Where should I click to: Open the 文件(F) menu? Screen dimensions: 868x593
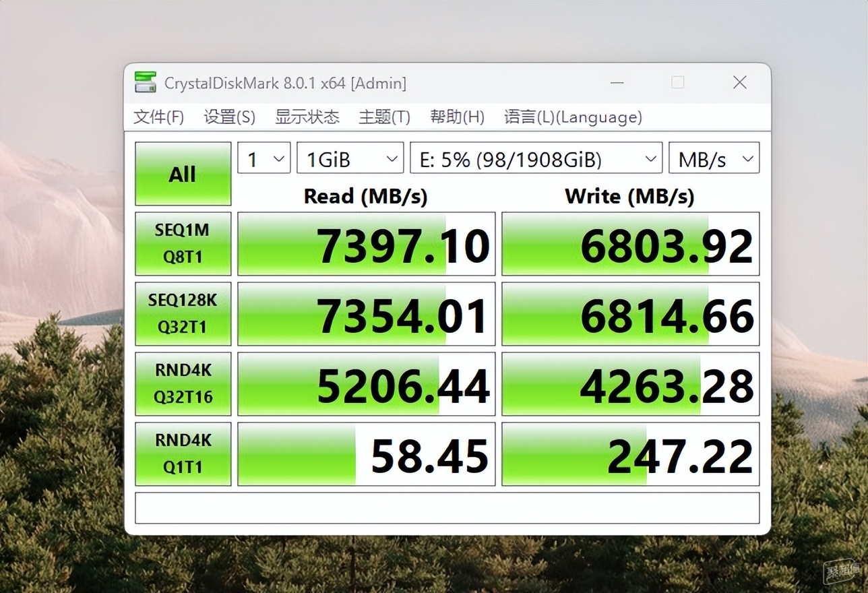158,117
